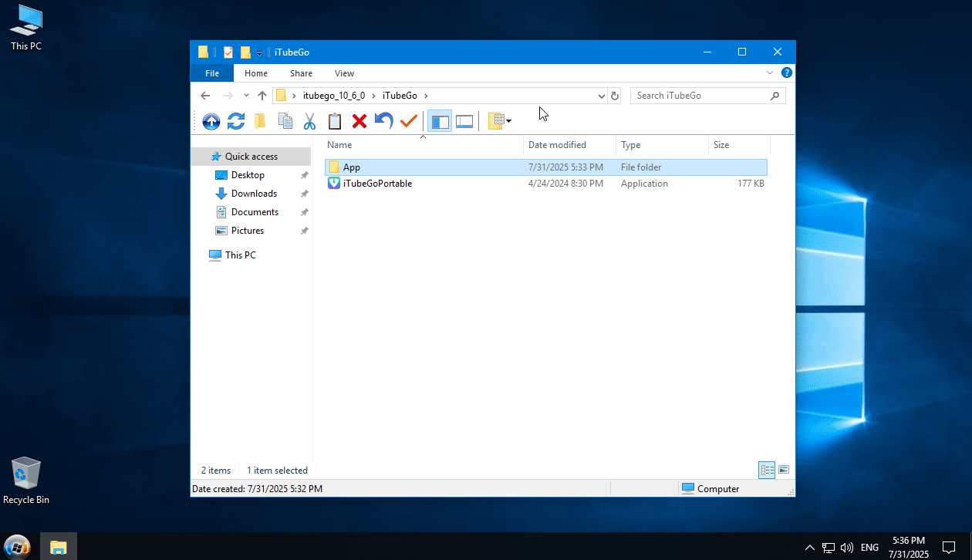
Task: Click the orange checkmark toolbar icon
Action: point(409,121)
